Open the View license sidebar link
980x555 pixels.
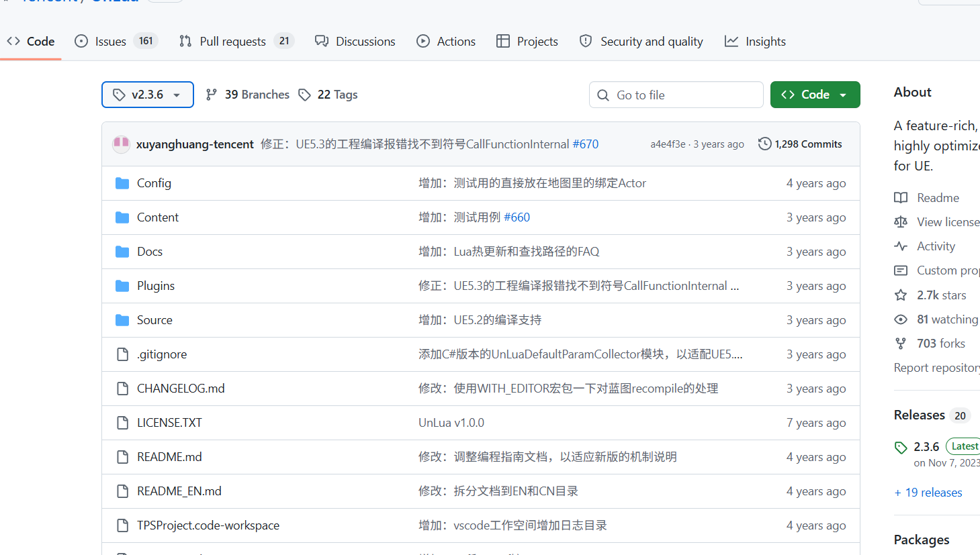pos(936,222)
